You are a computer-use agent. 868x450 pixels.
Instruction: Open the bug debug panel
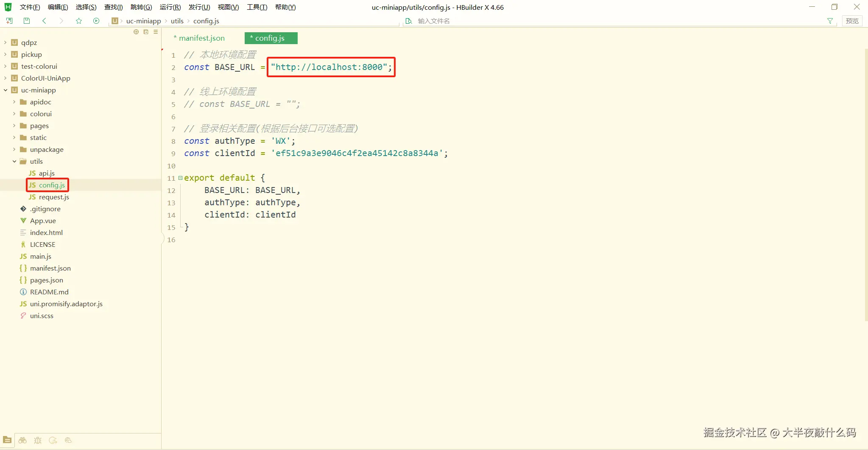coord(38,440)
